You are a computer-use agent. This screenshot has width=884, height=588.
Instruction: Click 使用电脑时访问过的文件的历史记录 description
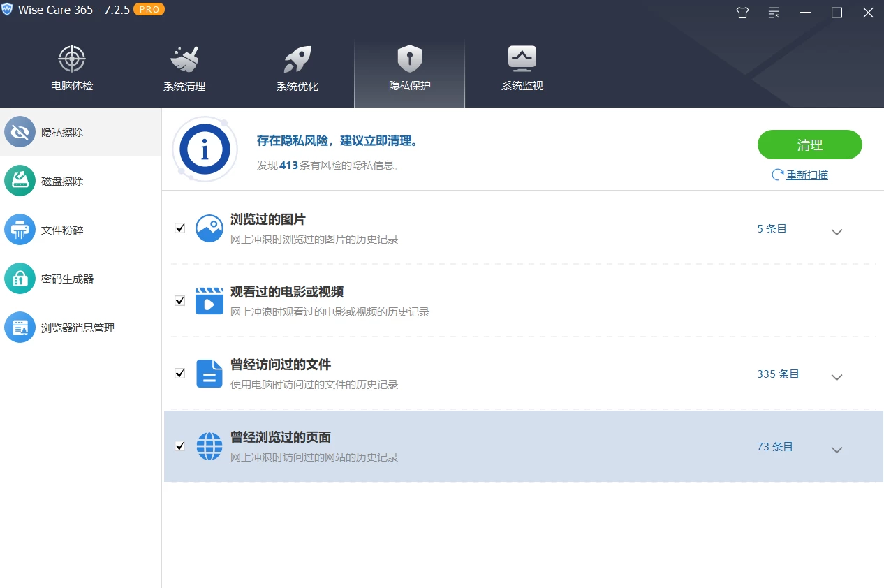tap(314, 385)
